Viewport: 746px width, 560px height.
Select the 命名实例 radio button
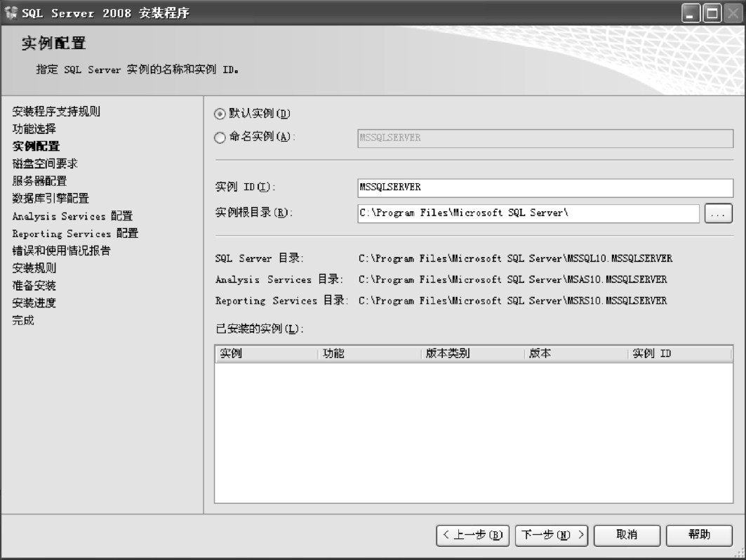click(x=220, y=138)
